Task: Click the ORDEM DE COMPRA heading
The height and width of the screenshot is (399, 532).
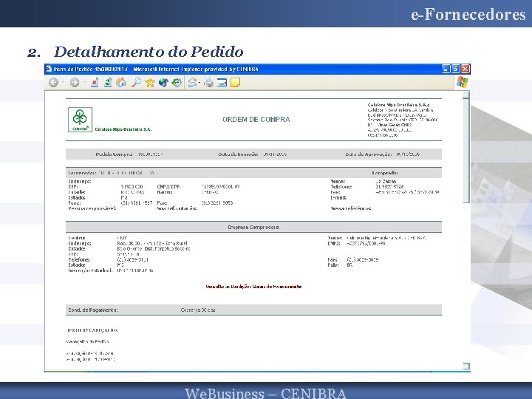Action: pos(256,120)
